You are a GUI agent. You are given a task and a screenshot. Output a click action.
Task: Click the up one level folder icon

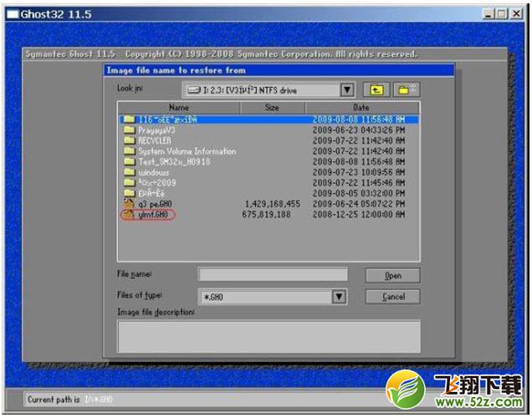(x=376, y=89)
